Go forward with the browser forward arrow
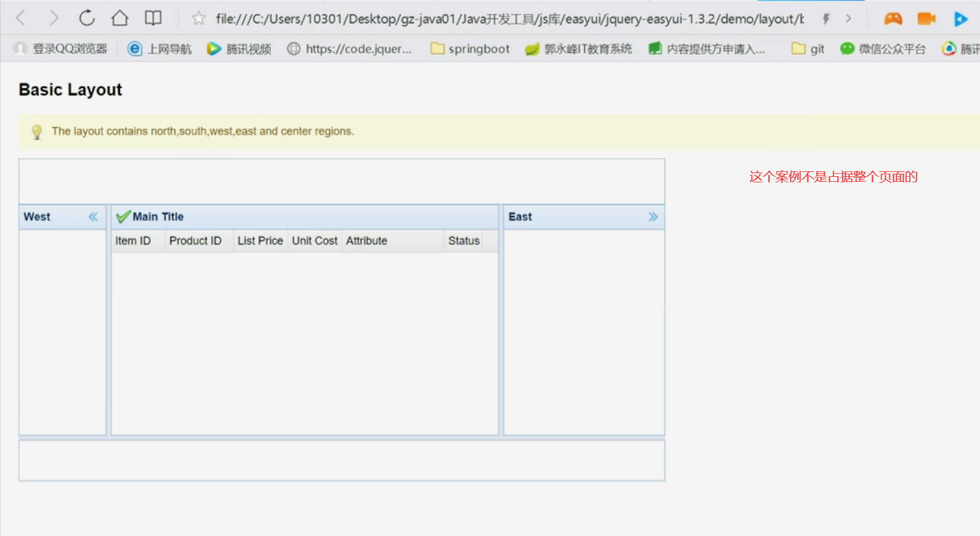The height and width of the screenshot is (536, 980). pyautogui.click(x=54, y=18)
